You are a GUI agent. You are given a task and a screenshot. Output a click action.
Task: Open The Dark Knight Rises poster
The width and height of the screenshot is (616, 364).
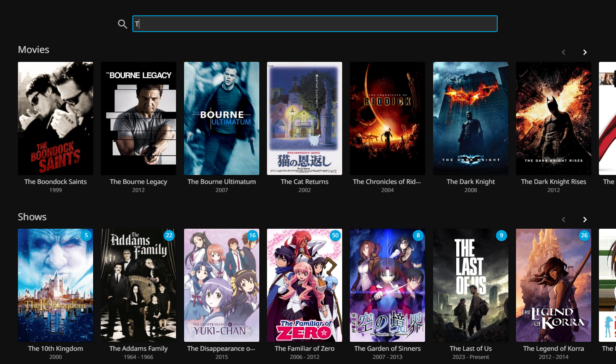[554, 118]
